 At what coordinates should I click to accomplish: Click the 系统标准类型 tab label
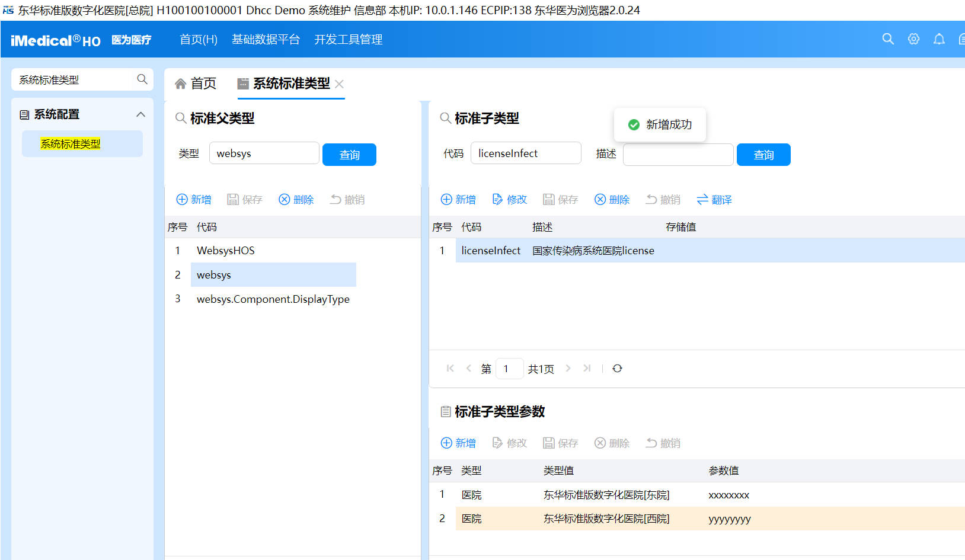point(291,84)
